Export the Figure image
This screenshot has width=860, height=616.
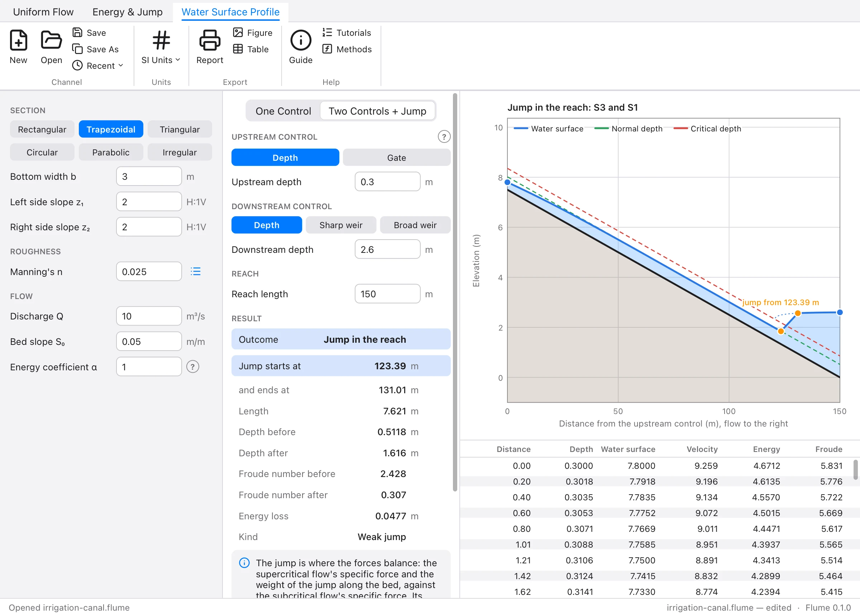(x=253, y=33)
